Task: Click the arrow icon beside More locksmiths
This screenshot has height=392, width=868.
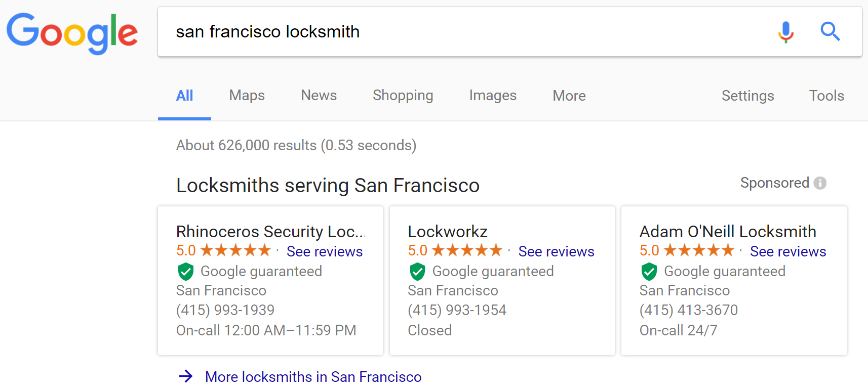Action: pos(186,376)
